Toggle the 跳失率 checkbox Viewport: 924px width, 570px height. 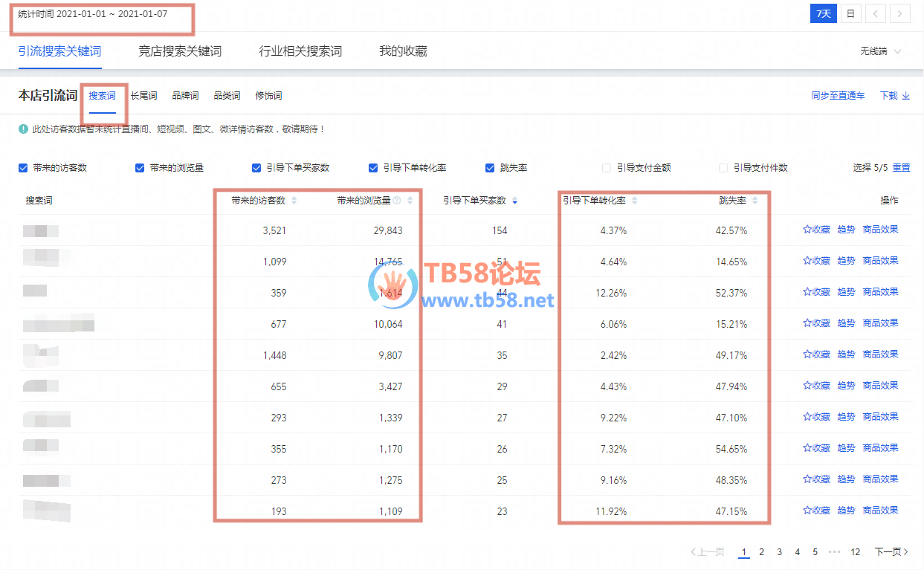490,168
